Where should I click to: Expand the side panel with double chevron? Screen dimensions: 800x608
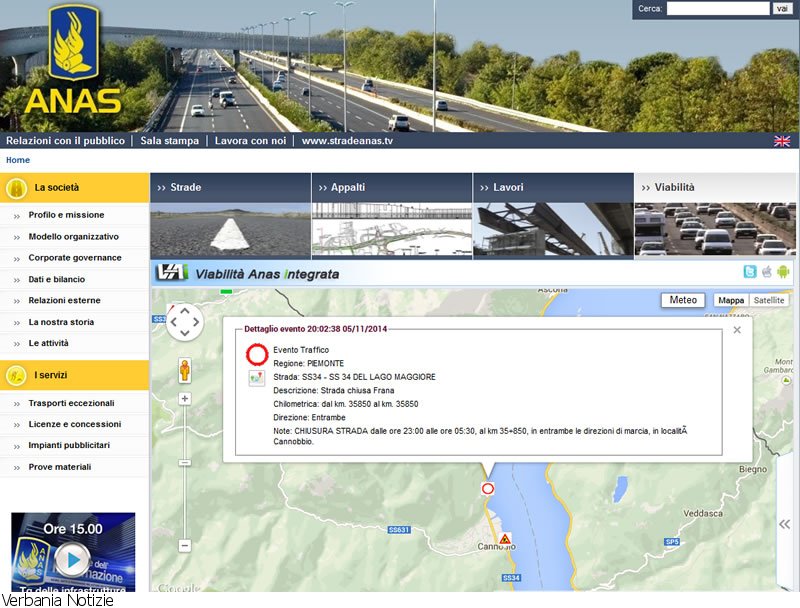pyautogui.click(x=785, y=524)
